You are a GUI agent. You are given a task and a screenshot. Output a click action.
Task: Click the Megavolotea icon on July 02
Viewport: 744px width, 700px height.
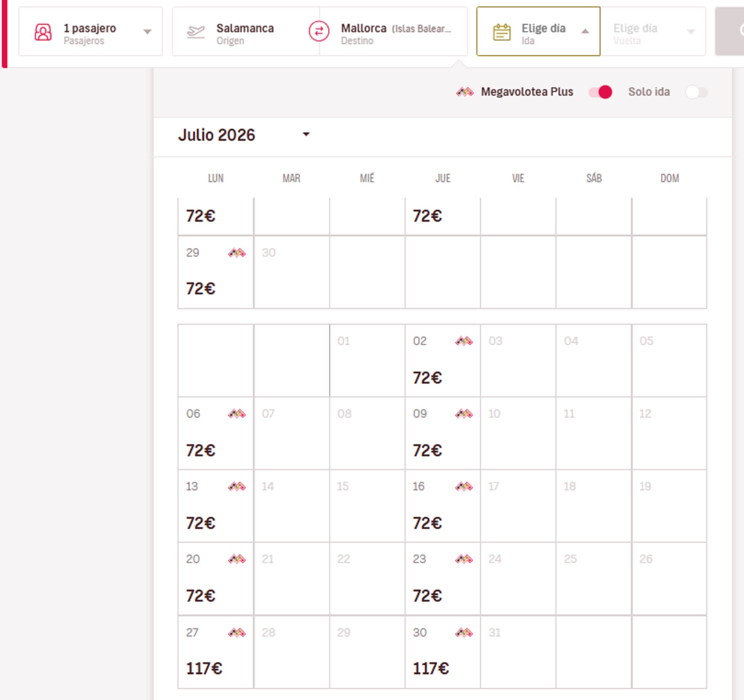pos(464,341)
